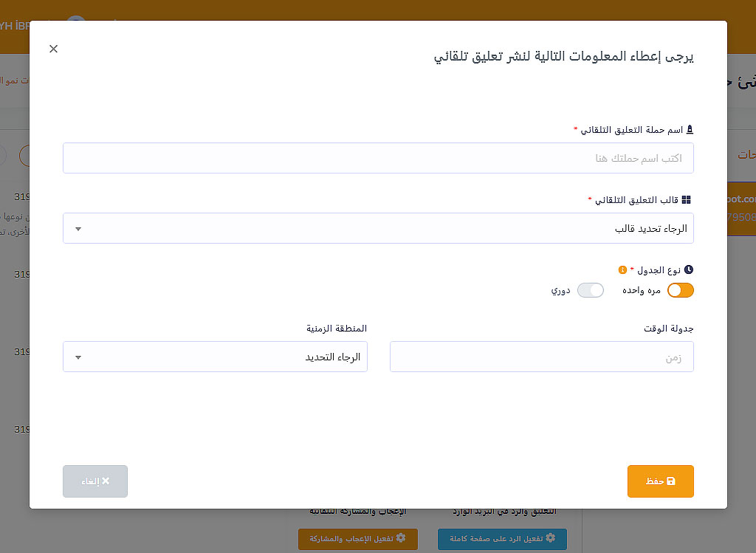Enable the دوري schedule switch
This screenshot has width=756, height=553.
pos(591,290)
